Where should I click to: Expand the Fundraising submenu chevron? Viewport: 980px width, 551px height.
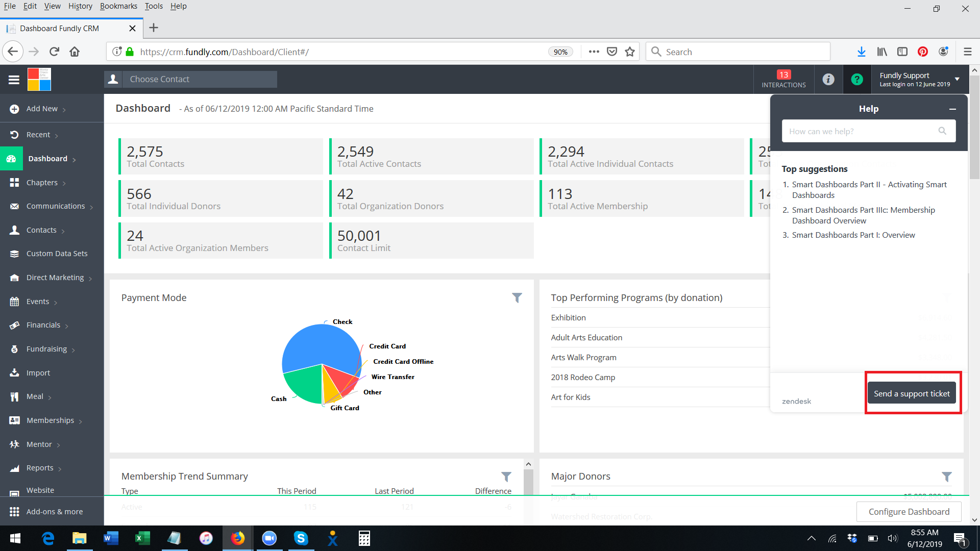click(73, 350)
